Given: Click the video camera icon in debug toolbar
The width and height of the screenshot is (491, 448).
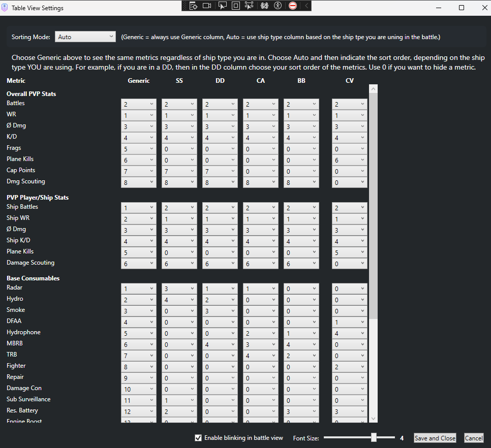Looking at the screenshot, I should (207, 6).
